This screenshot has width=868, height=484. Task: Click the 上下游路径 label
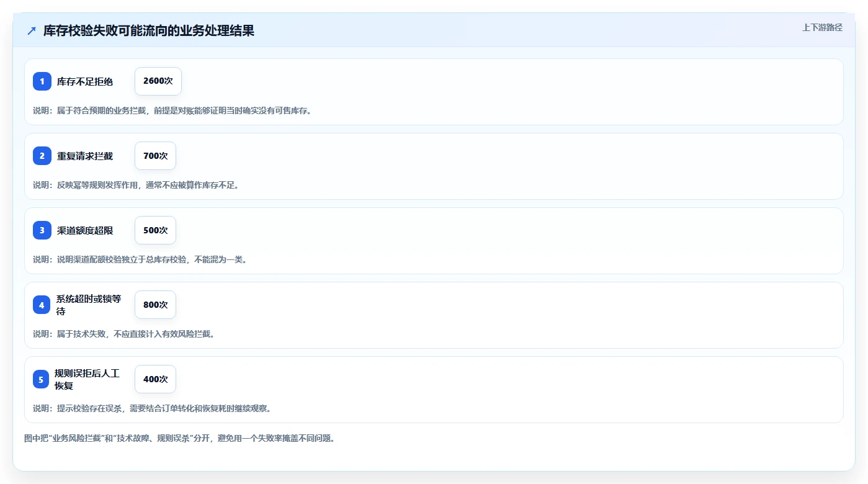(x=822, y=27)
